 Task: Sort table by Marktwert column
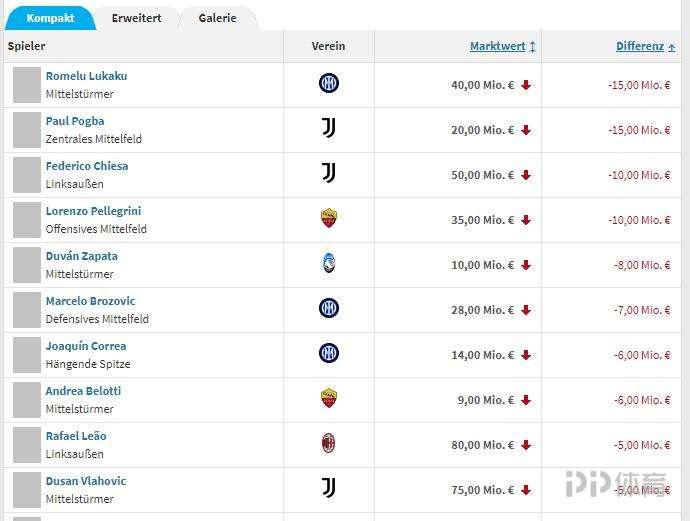498,46
